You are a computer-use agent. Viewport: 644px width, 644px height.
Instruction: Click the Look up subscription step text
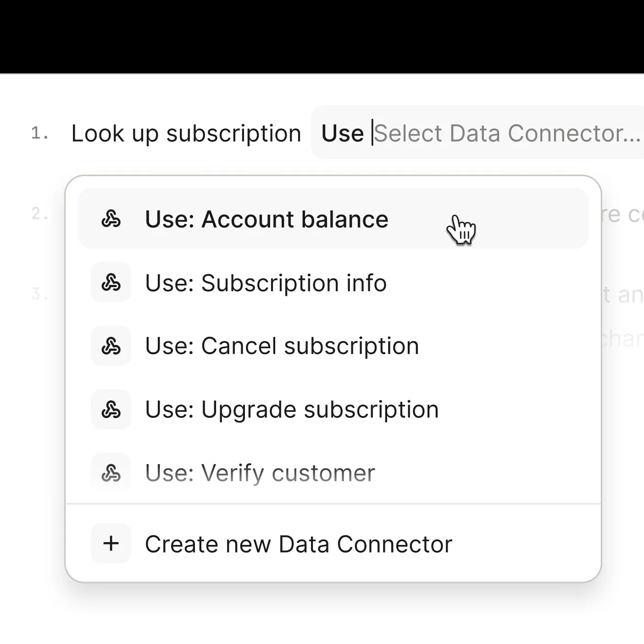(x=186, y=133)
